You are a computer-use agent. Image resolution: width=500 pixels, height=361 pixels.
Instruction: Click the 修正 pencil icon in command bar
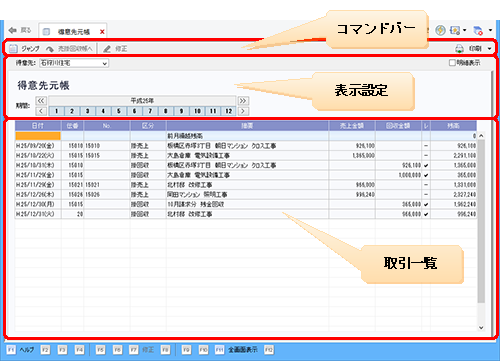click(x=107, y=49)
